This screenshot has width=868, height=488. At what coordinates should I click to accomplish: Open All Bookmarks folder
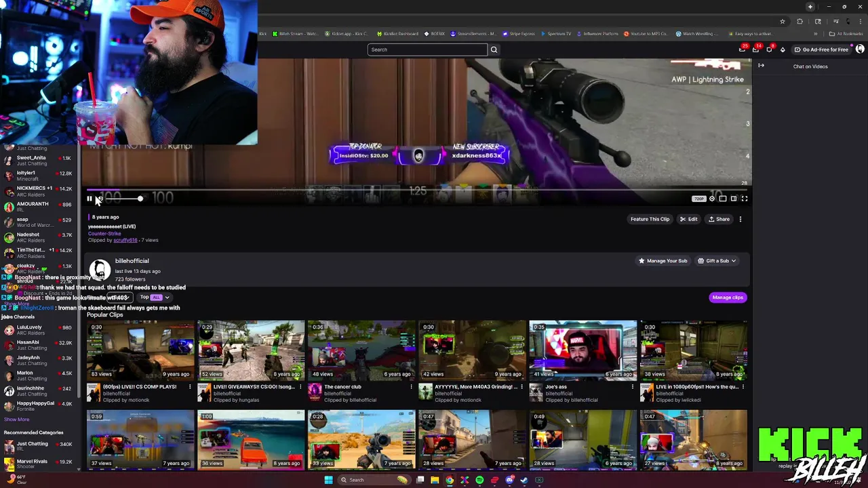(x=847, y=34)
